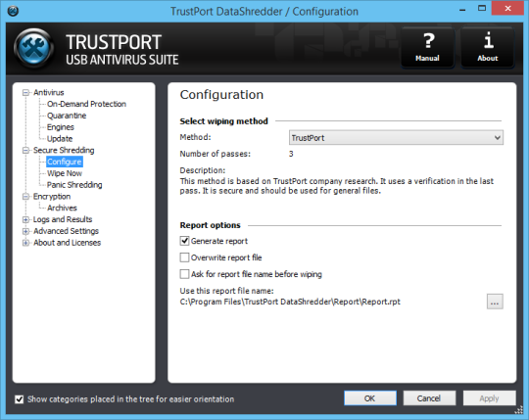The width and height of the screenshot is (529, 420).
Task: Collapse the Secure Shredding tree node
Action: point(25,150)
